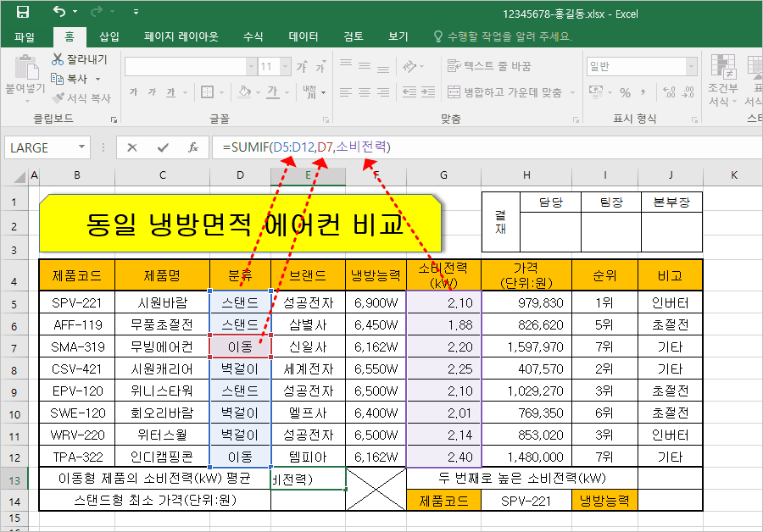Select column G header
This screenshot has height=532, width=763.
pos(443,175)
